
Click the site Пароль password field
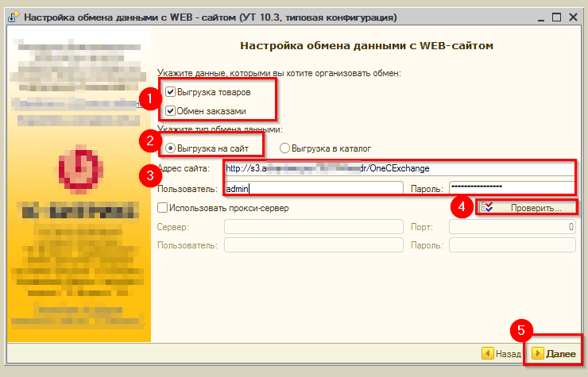[x=511, y=188]
